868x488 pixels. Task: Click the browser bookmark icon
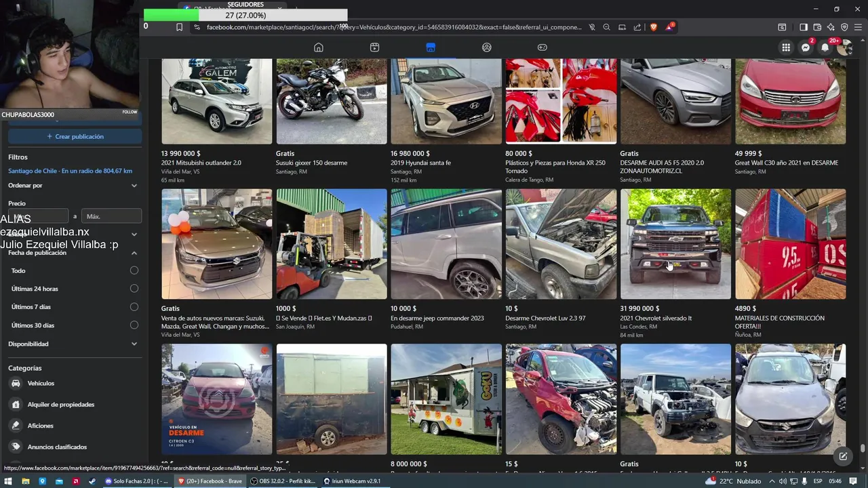click(x=179, y=27)
